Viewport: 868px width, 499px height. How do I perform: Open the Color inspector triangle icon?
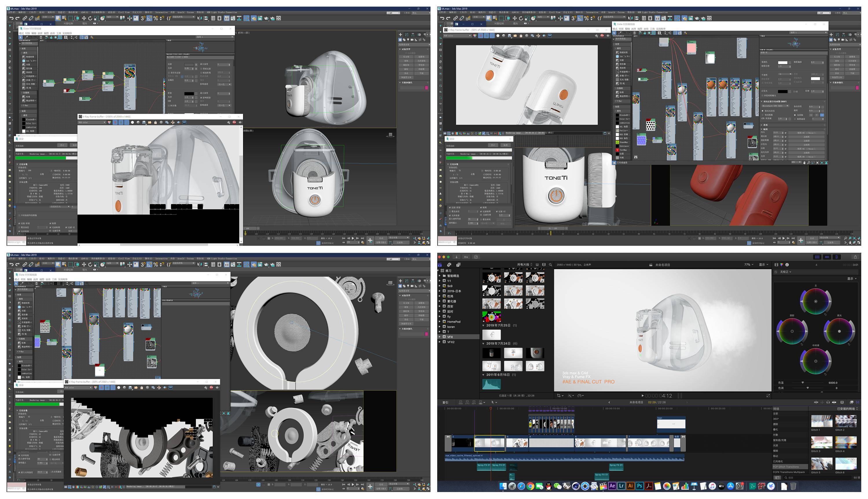[782, 265]
